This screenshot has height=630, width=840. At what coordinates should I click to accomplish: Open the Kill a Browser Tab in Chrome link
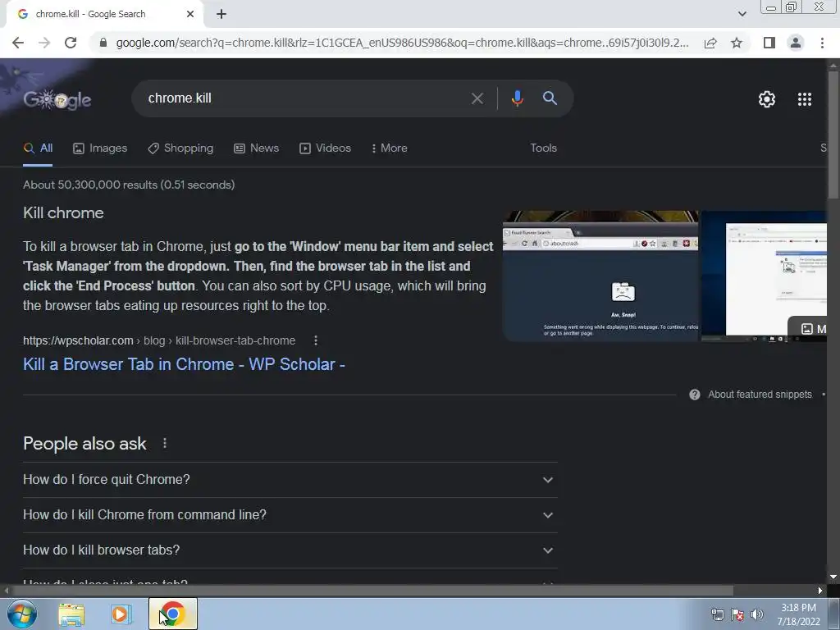coord(184,364)
